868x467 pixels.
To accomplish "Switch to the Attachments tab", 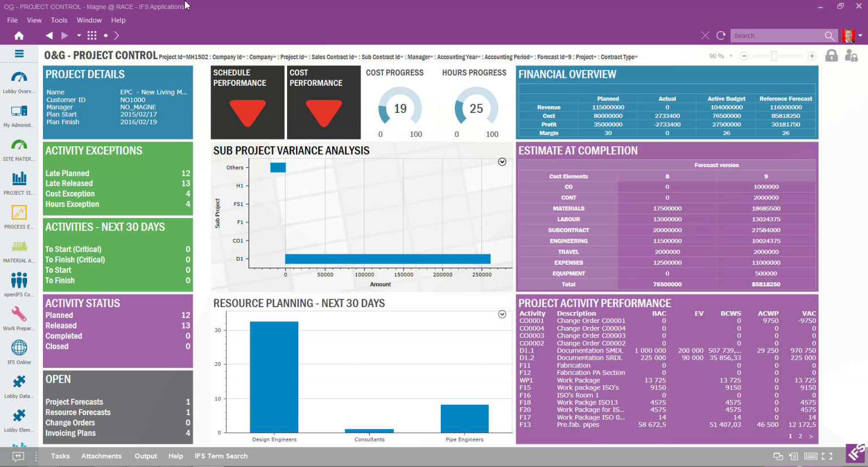I will tap(101, 456).
